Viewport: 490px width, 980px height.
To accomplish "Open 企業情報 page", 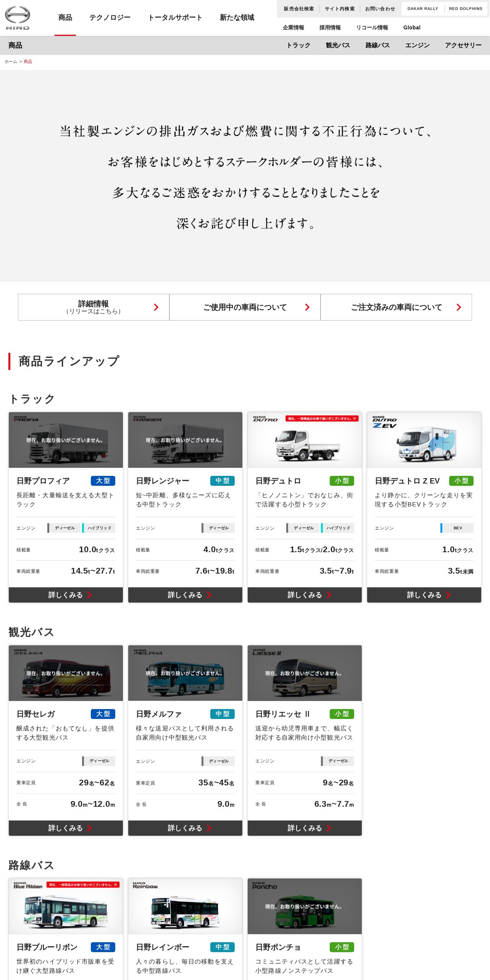I will (x=293, y=27).
